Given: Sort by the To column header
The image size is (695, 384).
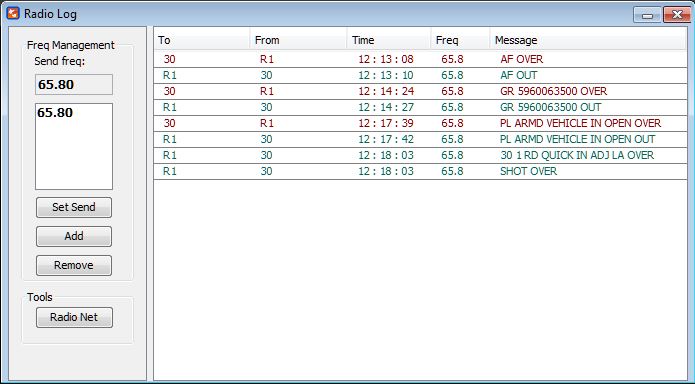Looking at the screenshot, I should (202, 40).
